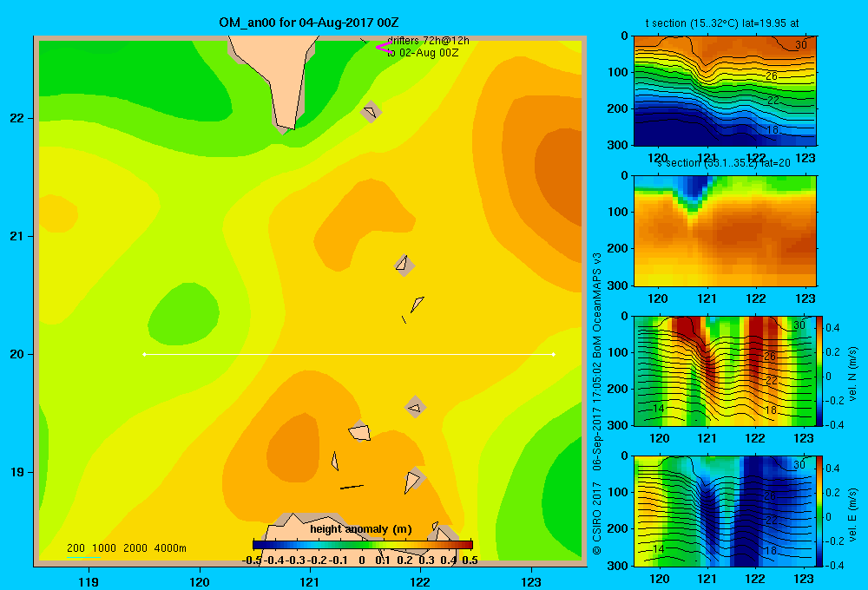The width and height of the screenshot is (868, 590).
Task: Click the vel. N panel colorbar
Action: click(x=819, y=370)
